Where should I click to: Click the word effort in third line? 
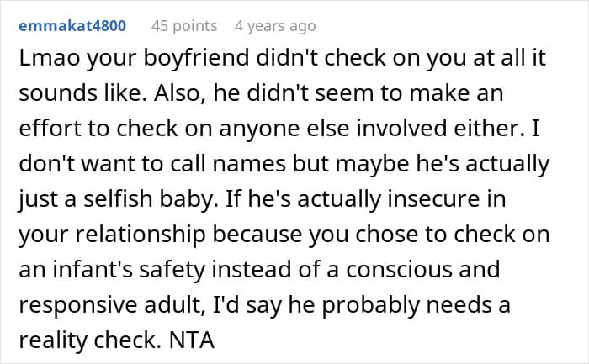tap(50, 129)
